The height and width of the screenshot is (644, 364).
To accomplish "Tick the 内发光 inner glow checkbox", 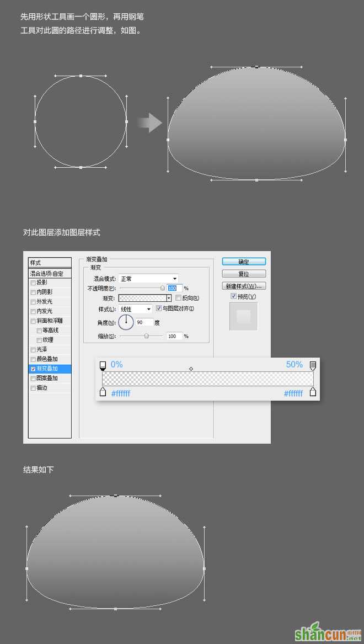I will coord(33,311).
